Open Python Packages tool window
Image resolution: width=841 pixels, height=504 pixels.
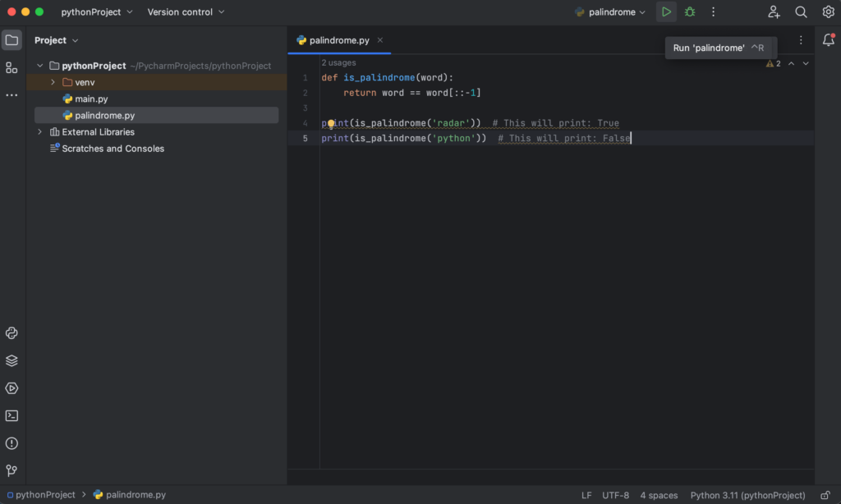11,360
